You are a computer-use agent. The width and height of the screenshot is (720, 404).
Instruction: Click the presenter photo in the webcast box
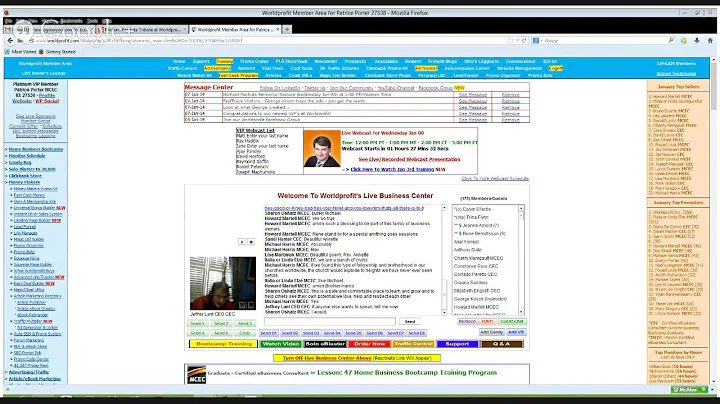(322, 149)
